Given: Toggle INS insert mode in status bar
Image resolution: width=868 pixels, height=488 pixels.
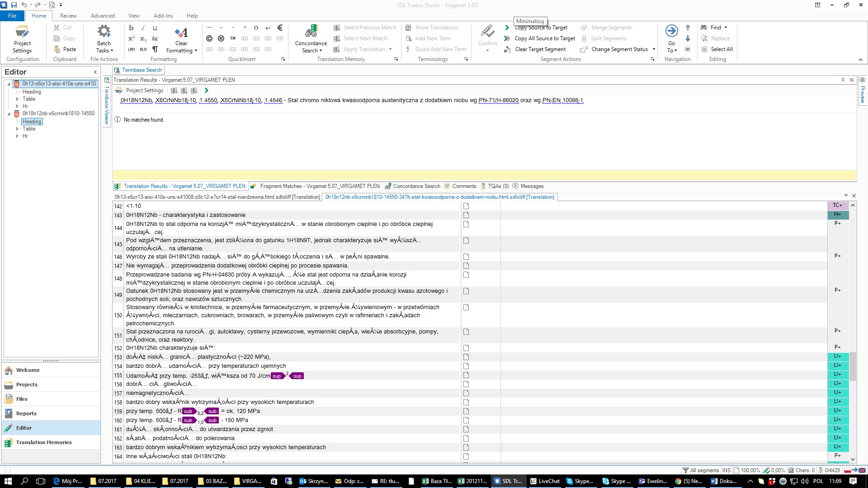Looking at the screenshot, I should (726, 470).
